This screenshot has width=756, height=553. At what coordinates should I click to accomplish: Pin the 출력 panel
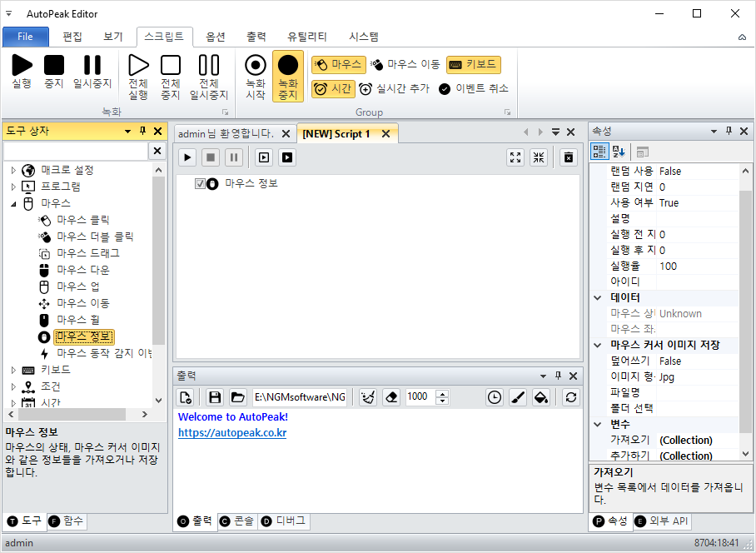pyautogui.click(x=559, y=376)
